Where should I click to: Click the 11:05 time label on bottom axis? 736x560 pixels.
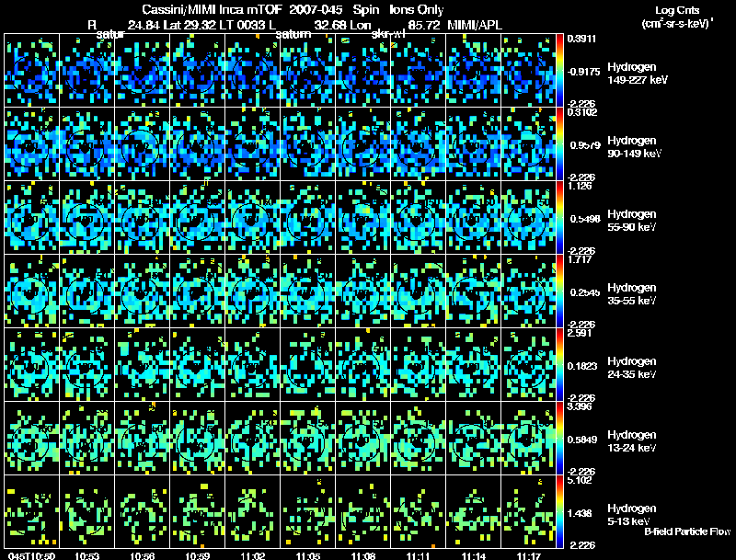(x=307, y=556)
